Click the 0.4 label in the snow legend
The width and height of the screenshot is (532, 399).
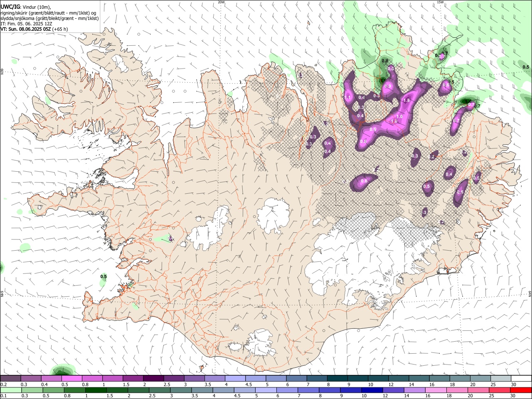coord(44,384)
